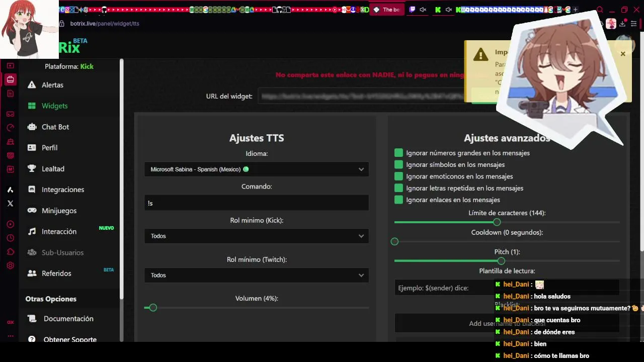Viewport: 644px width, 362px height.
Task: Click the GX logo at the sidebar bottom
Action: [x=10, y=322]
